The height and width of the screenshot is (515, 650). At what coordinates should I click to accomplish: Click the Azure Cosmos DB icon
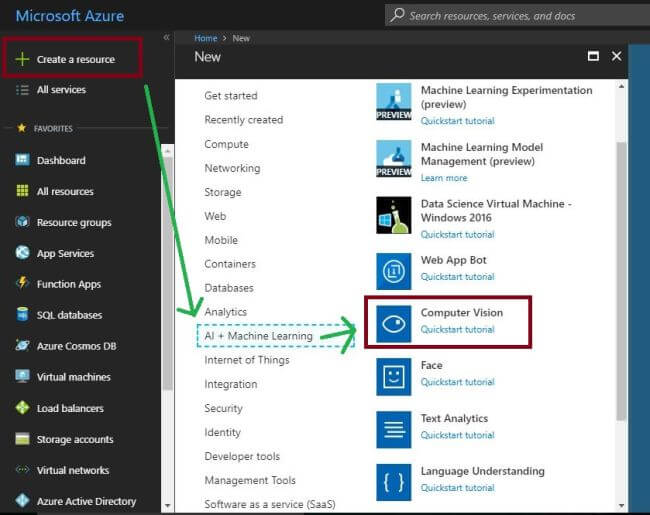(x=22, y=346)
